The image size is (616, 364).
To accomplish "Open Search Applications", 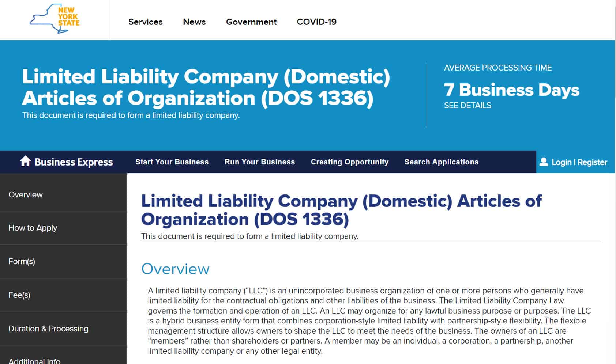I will (441, 162).
